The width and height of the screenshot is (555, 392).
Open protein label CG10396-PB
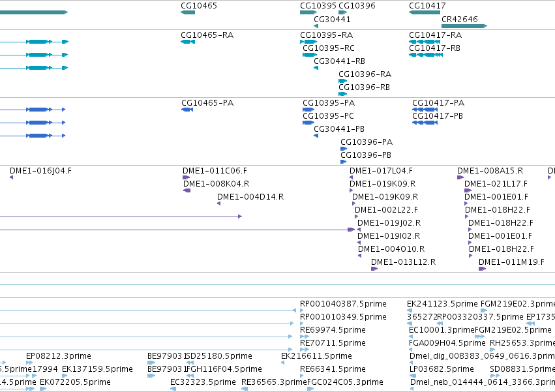[366, 155]
